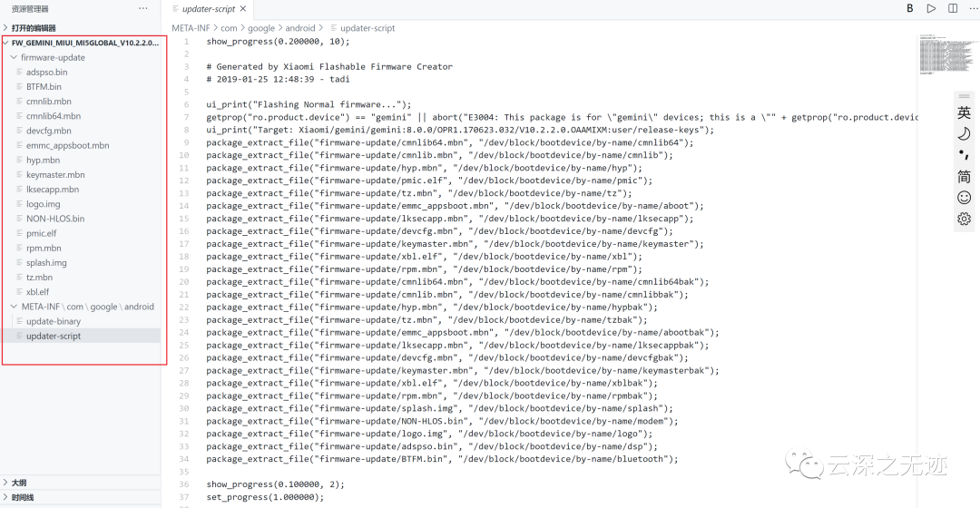Click com in the breadcrumb path
980x508 pixels.
coord(229,28)
